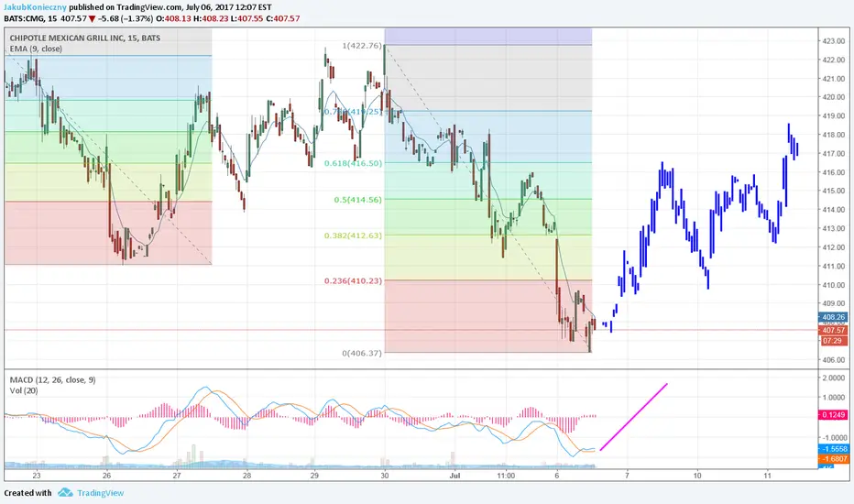Click the -1.6807 signal value tag
The image size is (854, 504).
[x=833, y=459]
